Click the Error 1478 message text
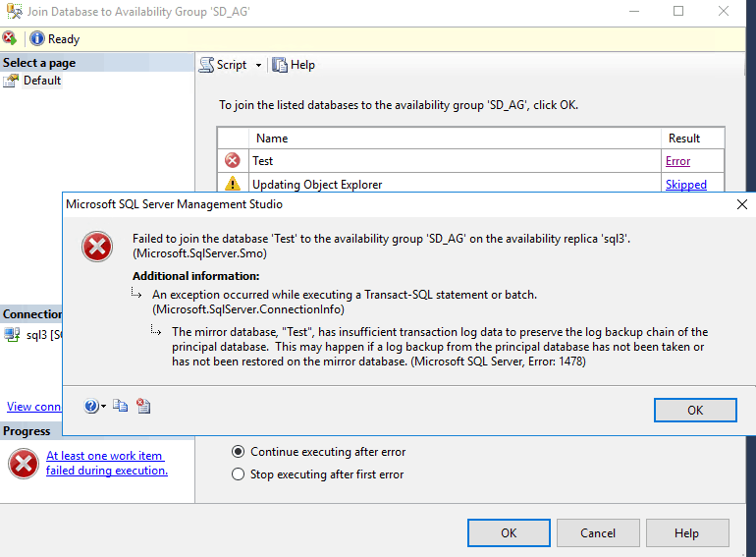The width and height of the screenshot is (756, 557). [440, 347]
